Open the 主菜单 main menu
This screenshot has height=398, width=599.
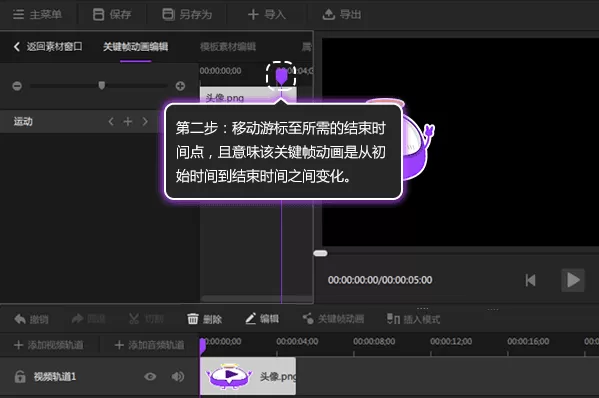[x=37, y=15]
